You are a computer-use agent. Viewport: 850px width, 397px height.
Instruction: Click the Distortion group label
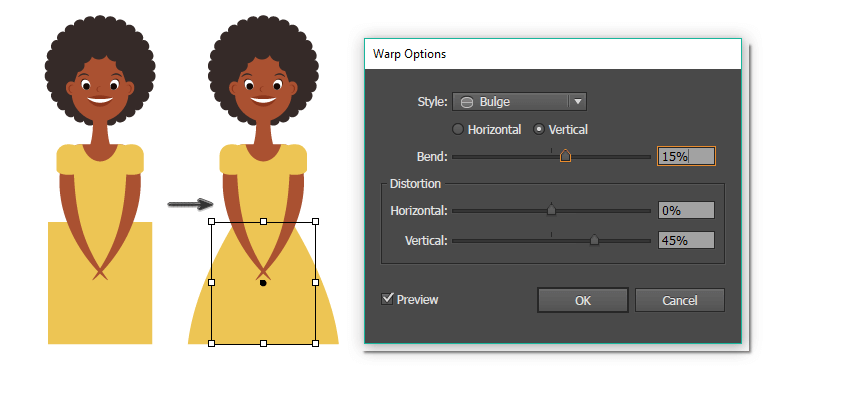point(415,184)
